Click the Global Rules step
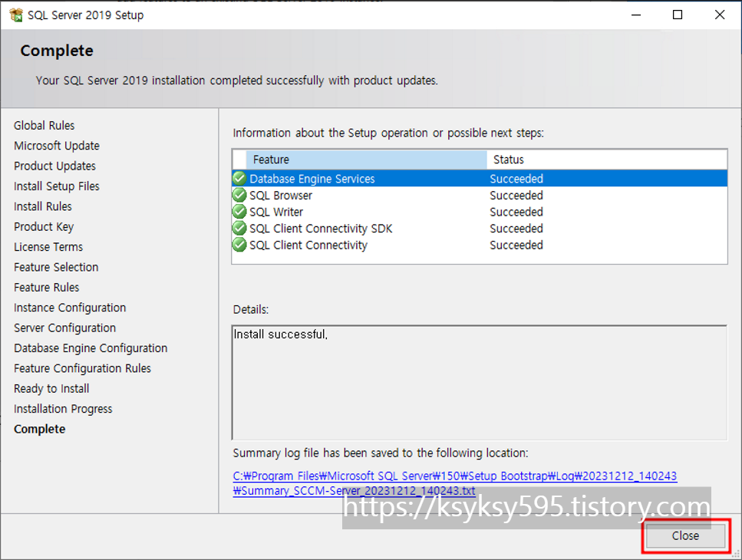The image size is (742, 560). coord(44,125)
